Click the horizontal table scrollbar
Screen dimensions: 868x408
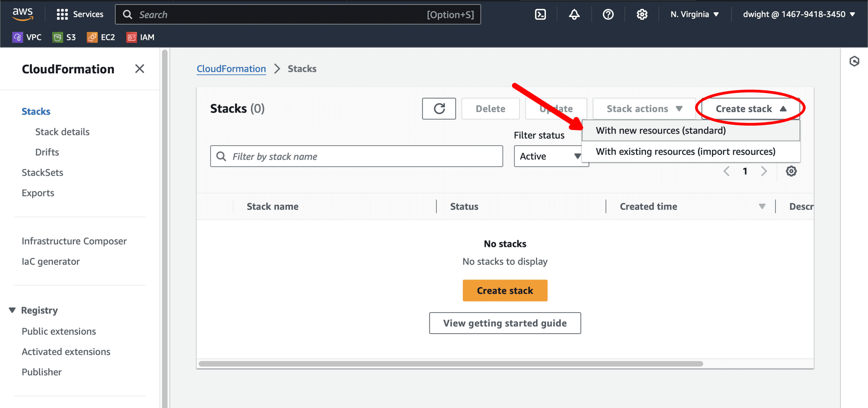(451, 364)
